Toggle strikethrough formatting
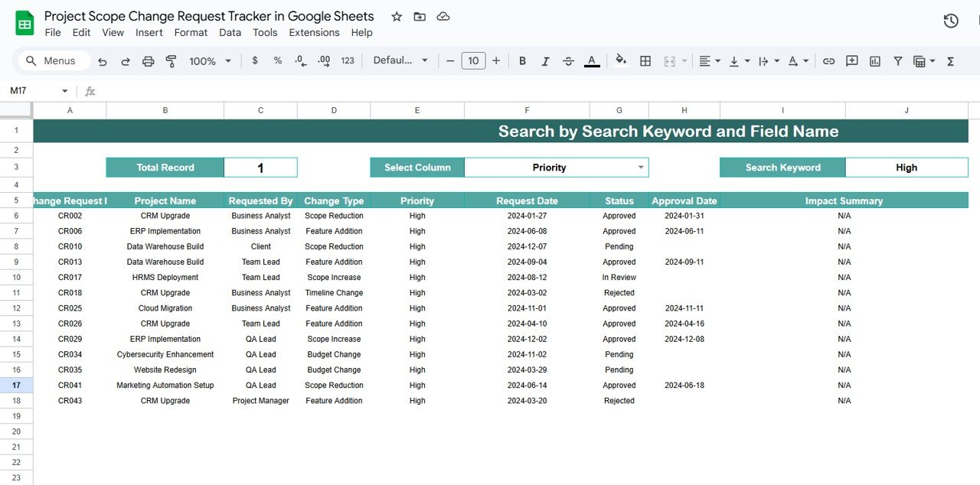The image size is (980, 485). (568, 60)
